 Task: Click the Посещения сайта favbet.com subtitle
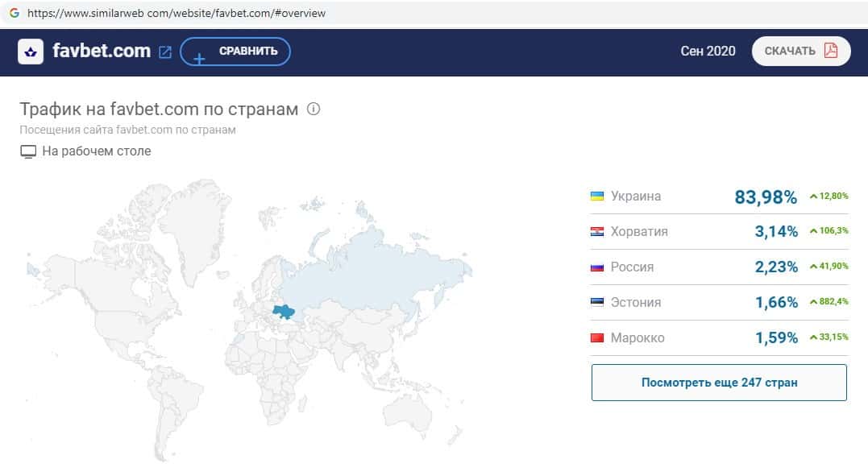click(128, 130)
